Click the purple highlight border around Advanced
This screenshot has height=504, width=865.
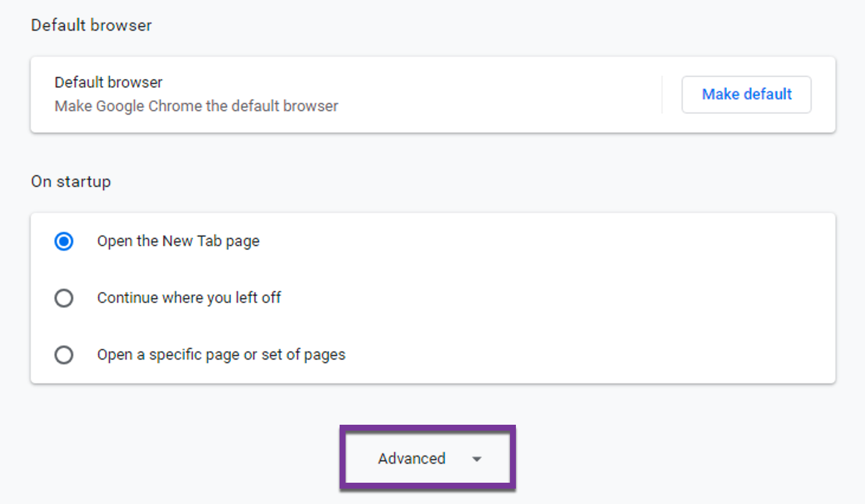pos(343,458)
